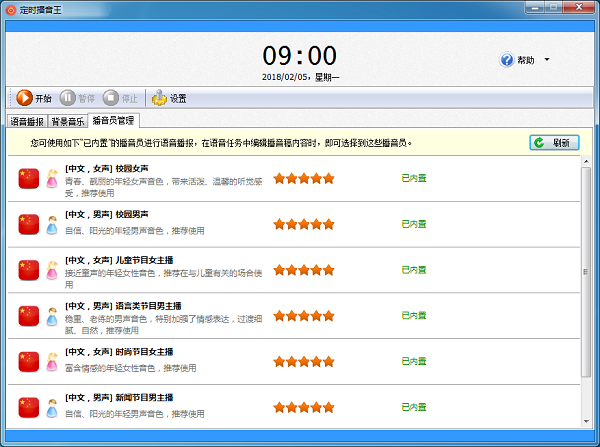The height and width of the screenshot is (447, 600).
Task: Click 已内置 status for 儿童节目女主播
Action: (414, 270)
